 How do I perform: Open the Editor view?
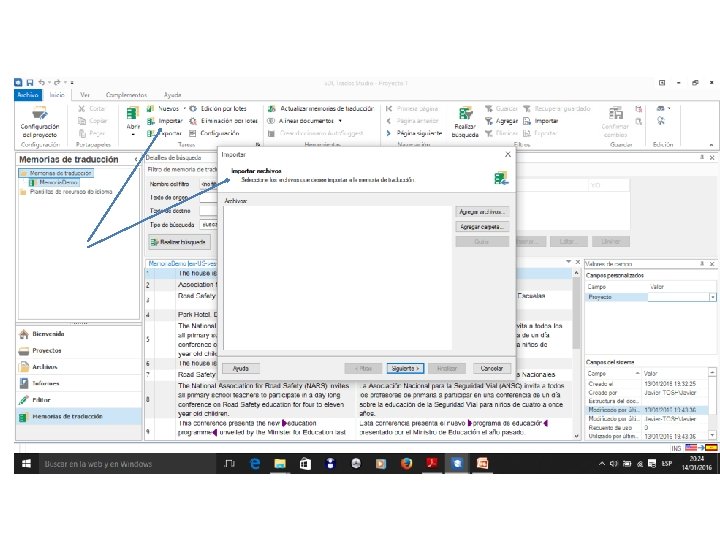tap(79, 400)
